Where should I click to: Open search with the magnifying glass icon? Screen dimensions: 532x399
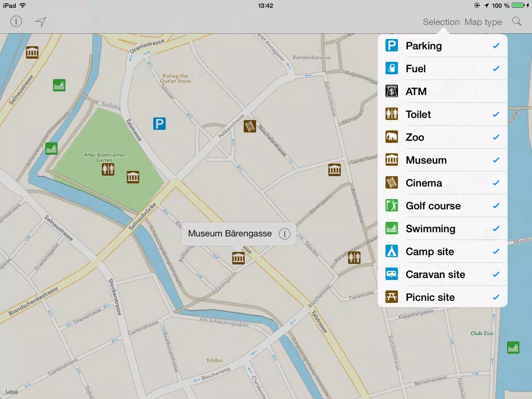[516, 21]
